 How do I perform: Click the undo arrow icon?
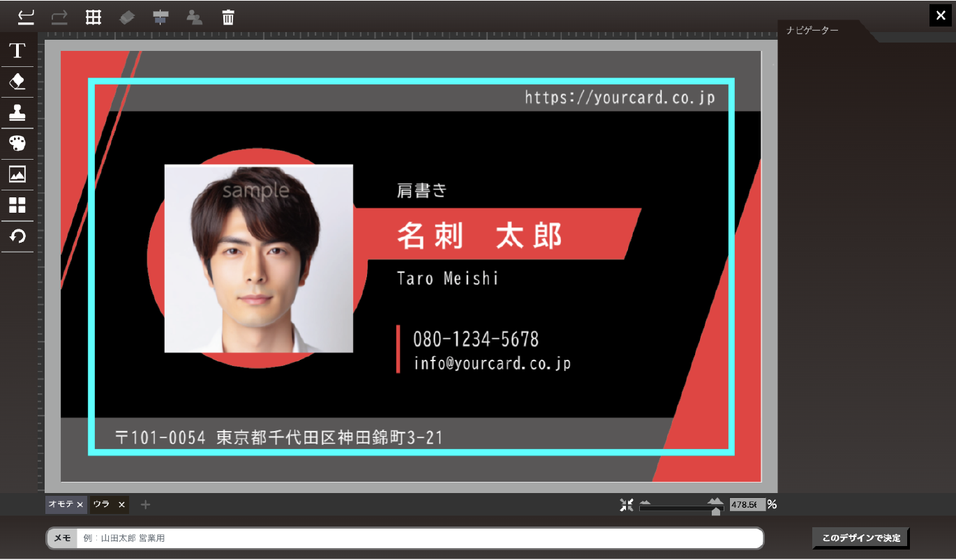pyautogui.click(x=27, y=17)
